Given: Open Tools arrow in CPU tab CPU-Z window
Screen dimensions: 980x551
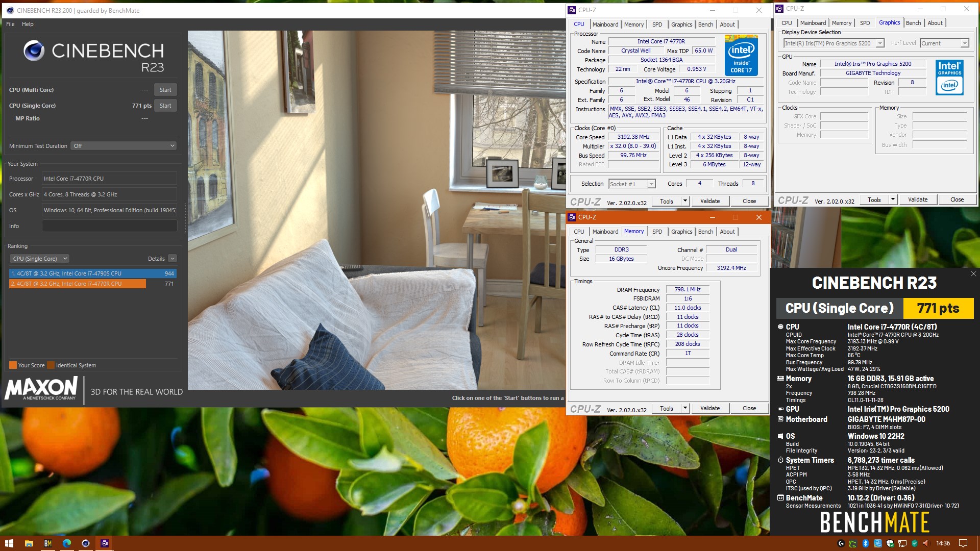Looking at the screenshot, I should coord(685,201).
